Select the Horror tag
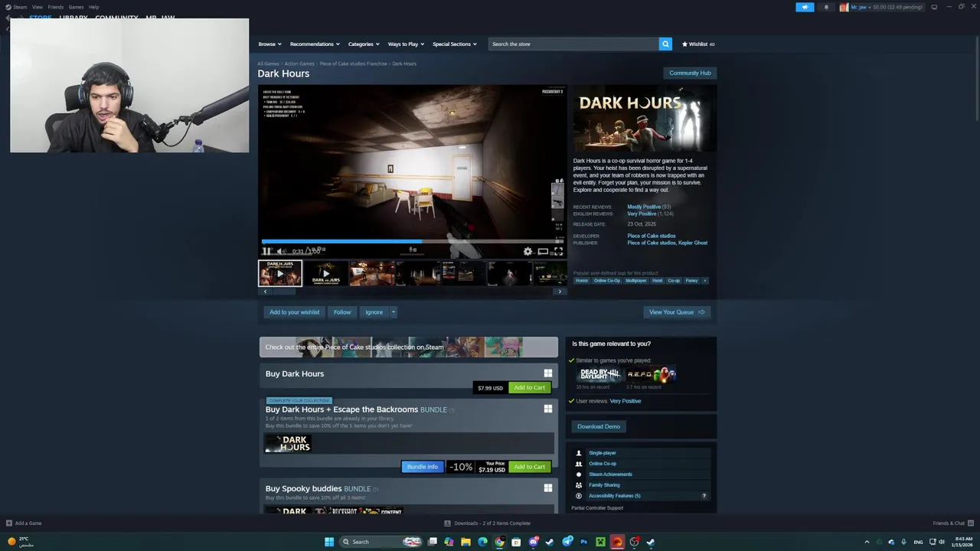980x551 pixels. (x=582, y=280)
